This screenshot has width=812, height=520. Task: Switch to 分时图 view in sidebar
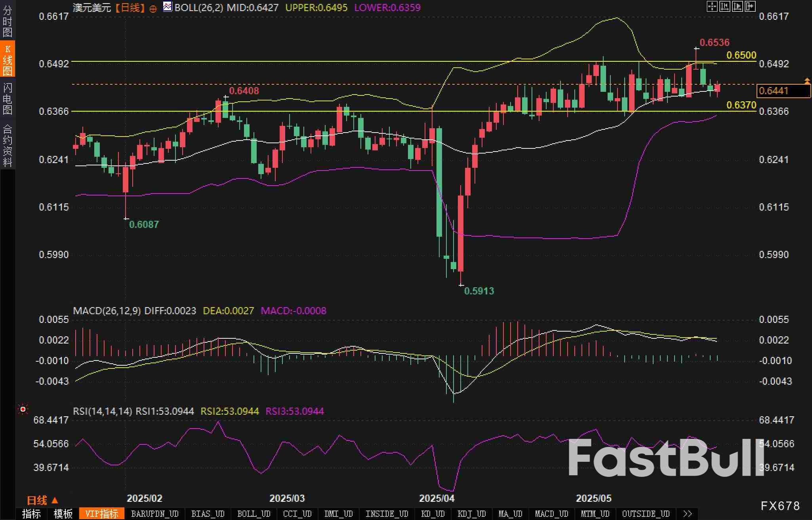(x=7, y=21)
